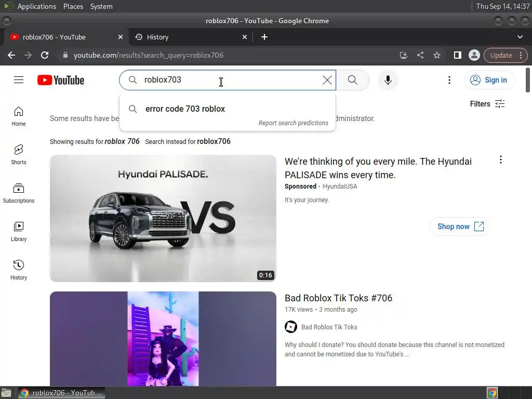Image resolution: width=532 pixels, height=399 pixels.
Task: Click the YouTube logo
Action: [x=61, y=80]
